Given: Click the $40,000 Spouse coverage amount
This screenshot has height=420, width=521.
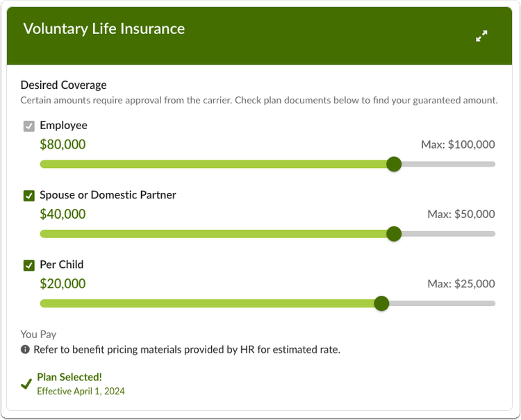Looking at the screenshot, I should [x=63, y=214].
